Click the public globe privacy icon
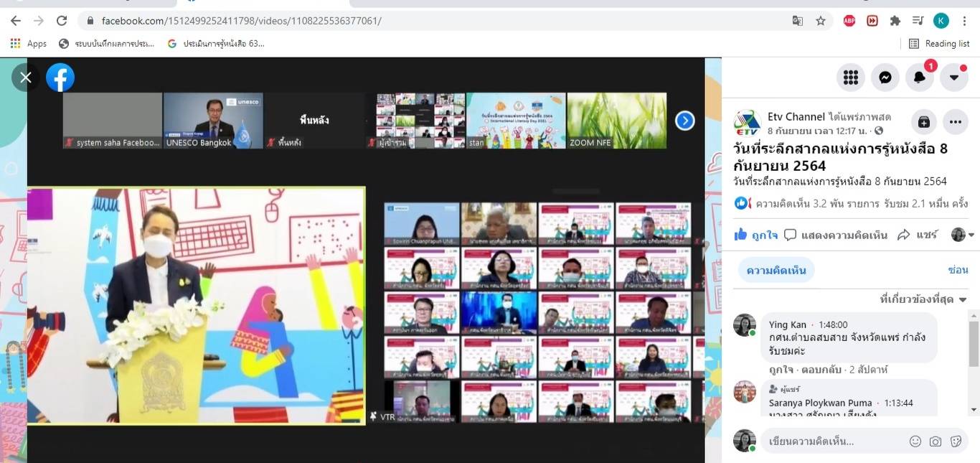980x463 pixels. 879,131
